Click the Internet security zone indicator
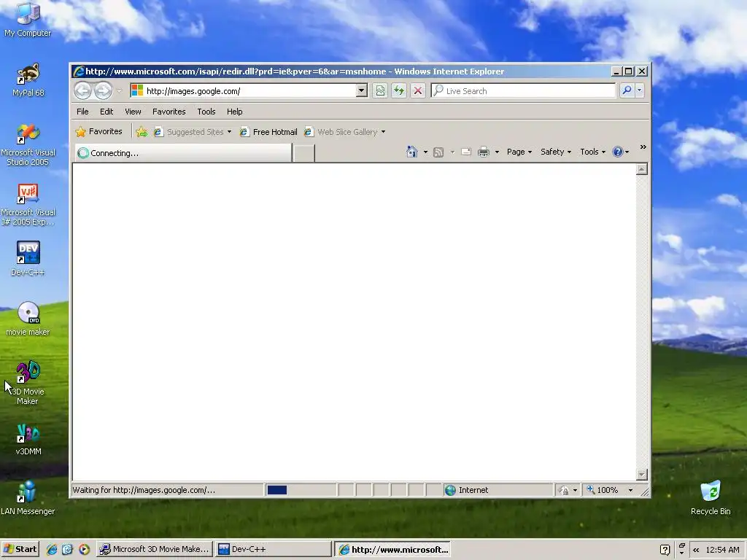The image size is (747, 560). (498, 490)
